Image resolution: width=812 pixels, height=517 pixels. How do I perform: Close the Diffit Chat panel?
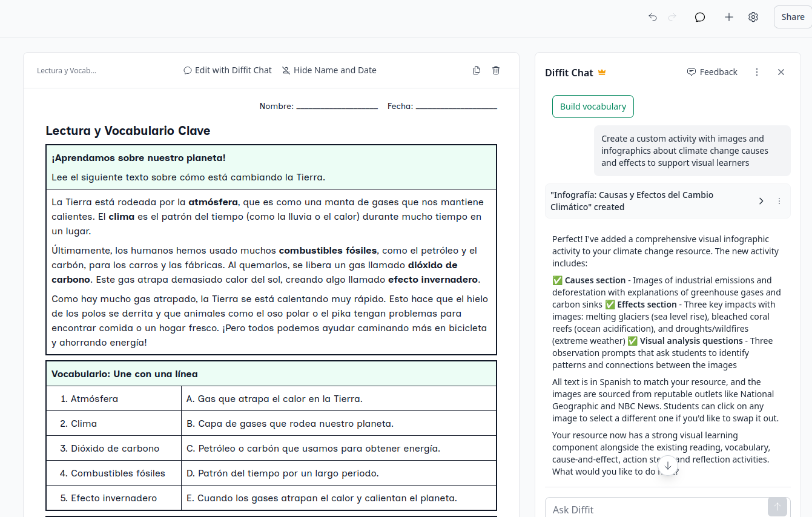(x=781, y=72)
